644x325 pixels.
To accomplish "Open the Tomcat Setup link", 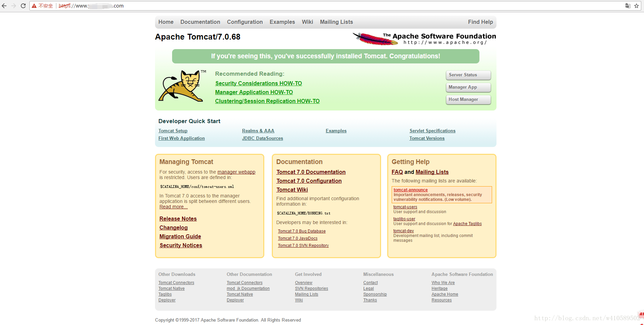I will (173, 131).
